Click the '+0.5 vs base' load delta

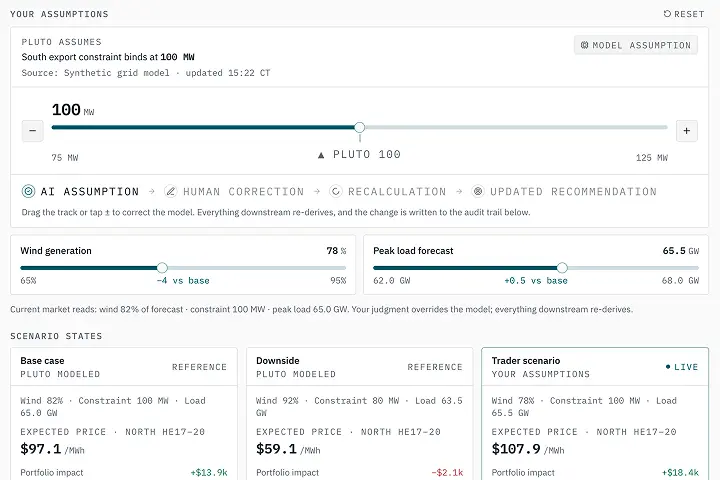click(x=536, y=281)
